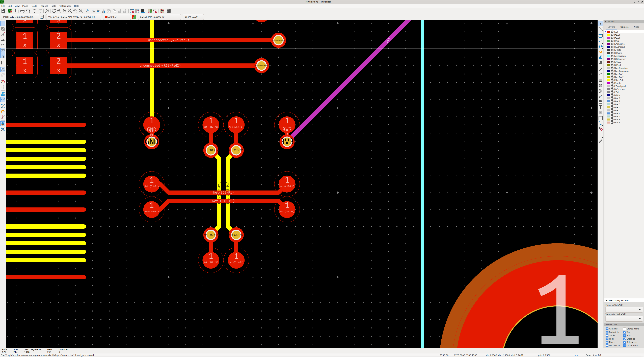644x357 pixels.
Task: Choose the Add Text tool
Action: tap(601, 107)
